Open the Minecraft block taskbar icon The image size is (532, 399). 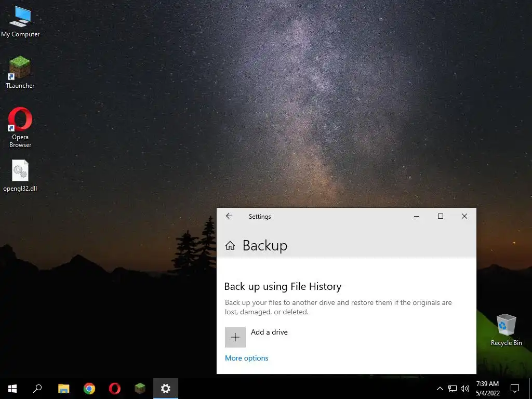140,389
